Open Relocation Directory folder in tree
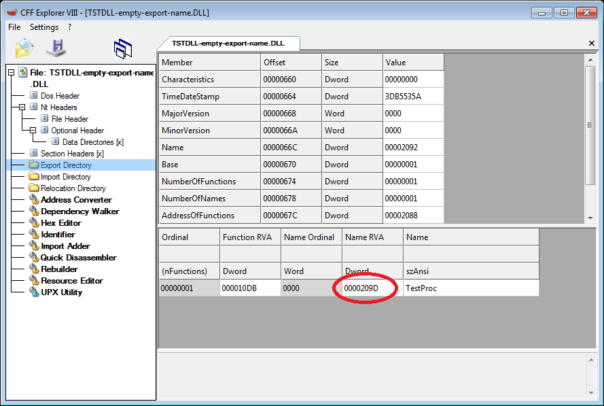604x406 pixels. 73,188
